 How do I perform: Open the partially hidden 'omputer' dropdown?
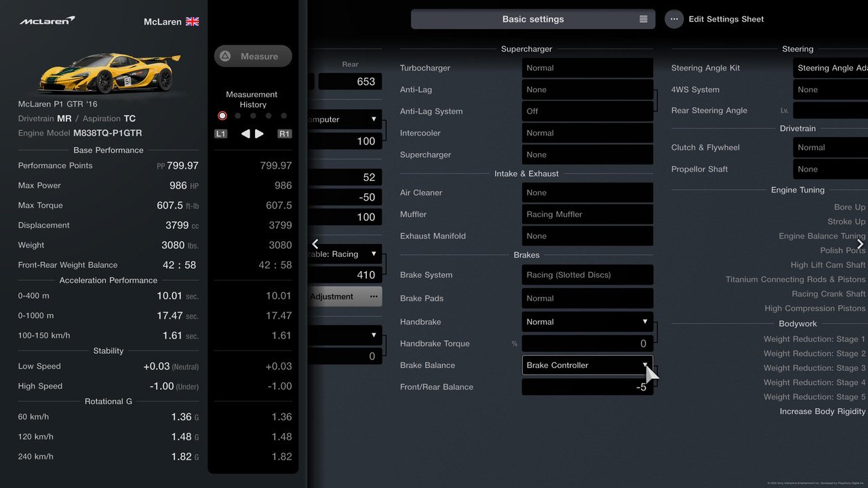pyautogui.click(x=344, y=119)
